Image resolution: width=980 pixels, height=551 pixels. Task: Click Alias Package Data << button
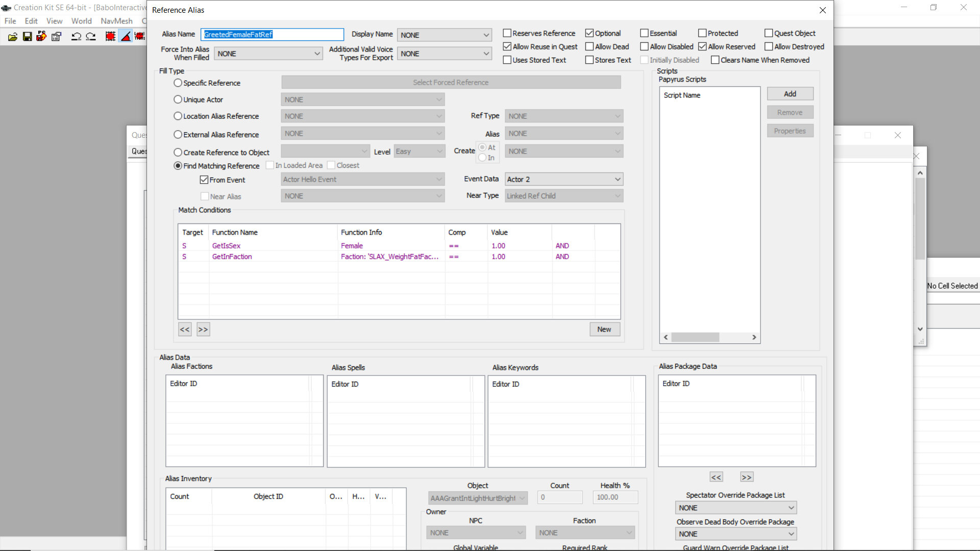716,477
